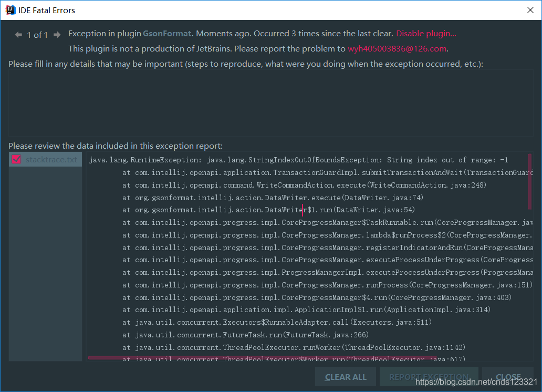
Task: Go to previous error with left arrow
Action: (19, 35)
